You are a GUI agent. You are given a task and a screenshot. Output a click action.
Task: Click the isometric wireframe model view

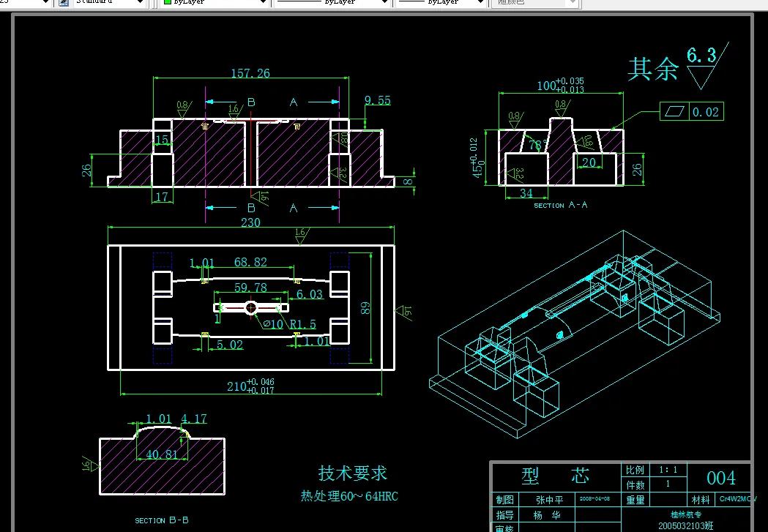click(x=575, y=333)
